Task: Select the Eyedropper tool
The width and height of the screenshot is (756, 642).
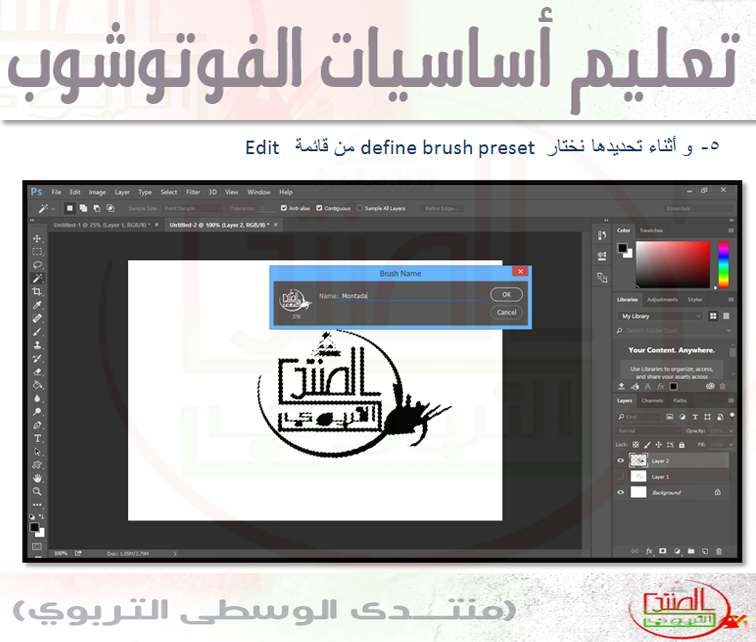Action: tap(37, 305)
